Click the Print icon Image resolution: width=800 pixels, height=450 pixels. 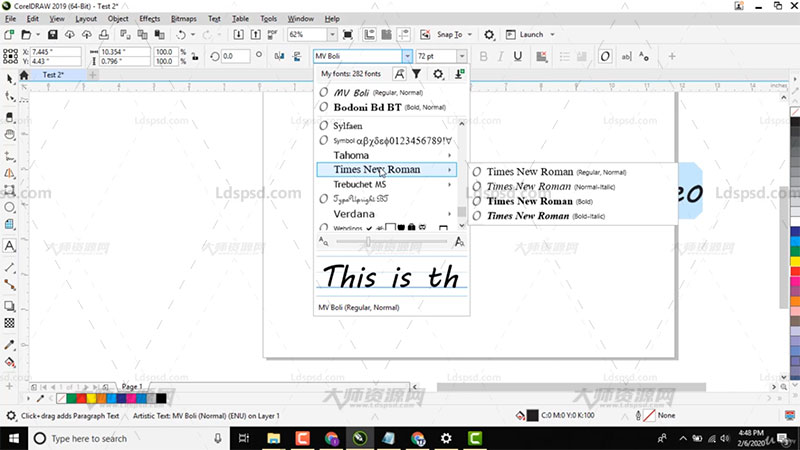pyautogui.click(x=104, y=35)
